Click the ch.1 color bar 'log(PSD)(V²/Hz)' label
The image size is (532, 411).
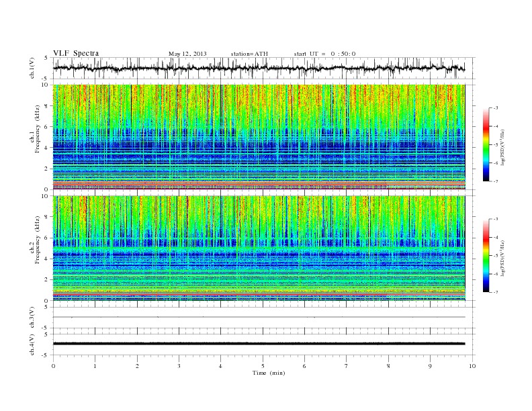(x=503, y=146)
